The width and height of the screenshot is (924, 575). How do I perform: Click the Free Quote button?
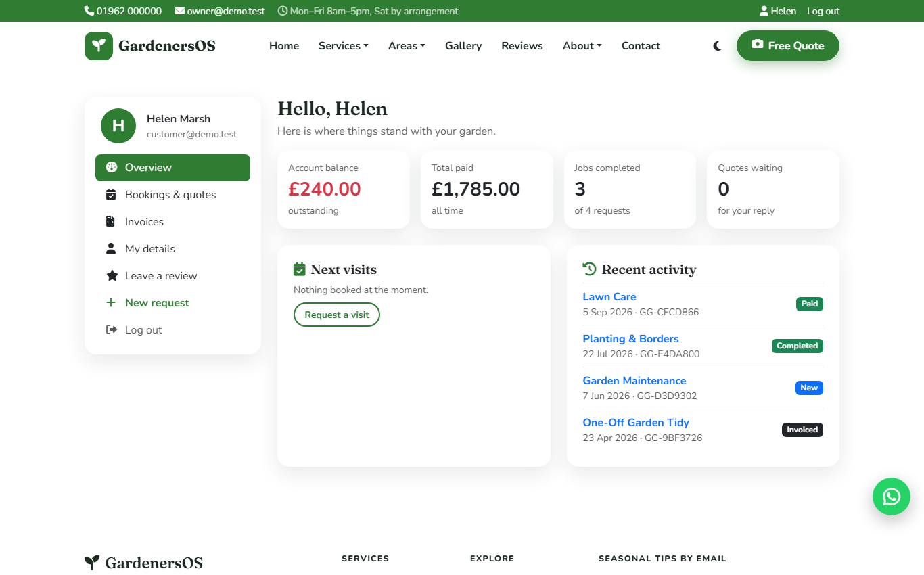pos(788,45)
